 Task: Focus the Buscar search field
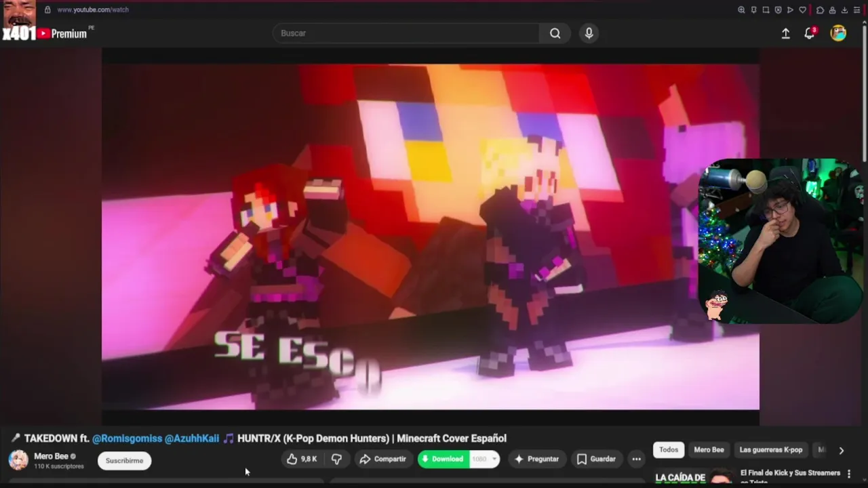[x=407, y=33]
